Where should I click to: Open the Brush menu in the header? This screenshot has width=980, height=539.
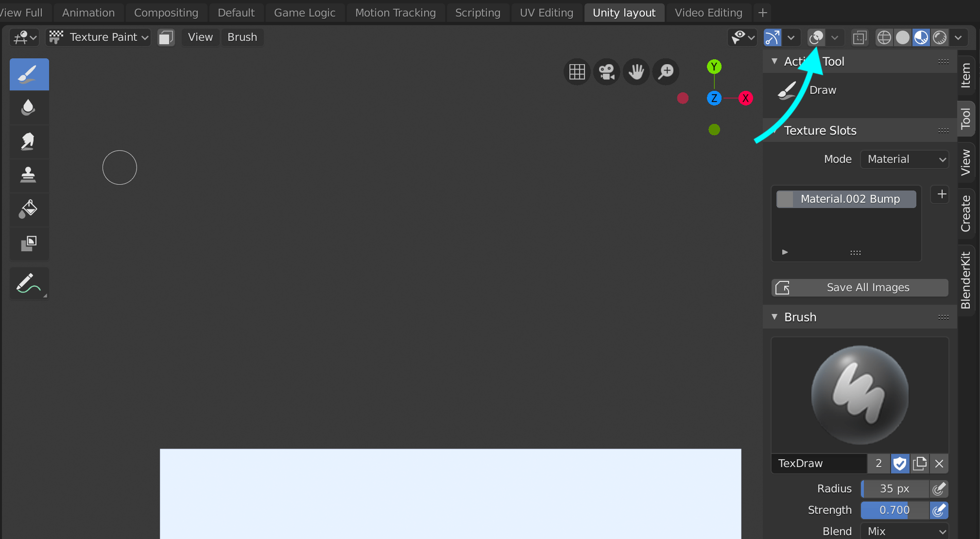pos(242,37)
